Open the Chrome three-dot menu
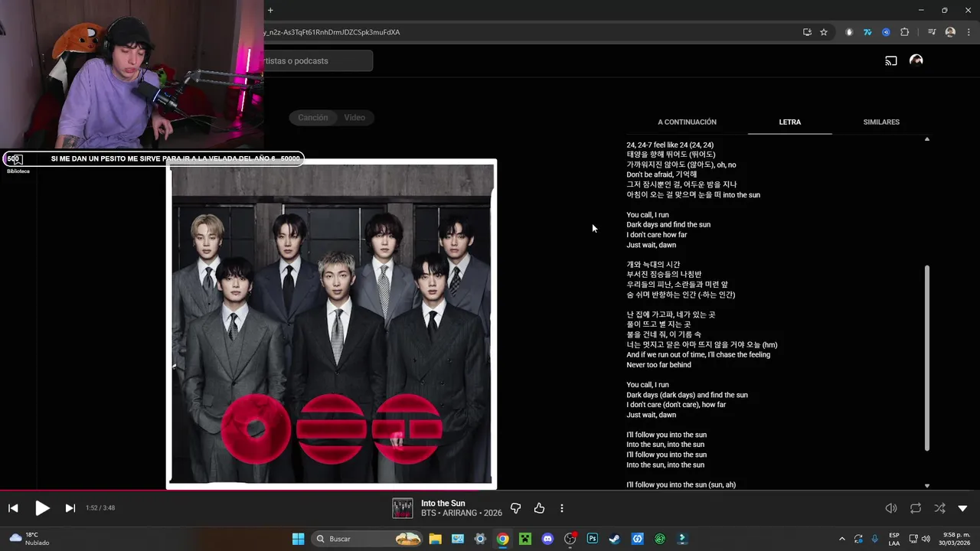Viewport: 980px width, 551px height. (969, 32)
